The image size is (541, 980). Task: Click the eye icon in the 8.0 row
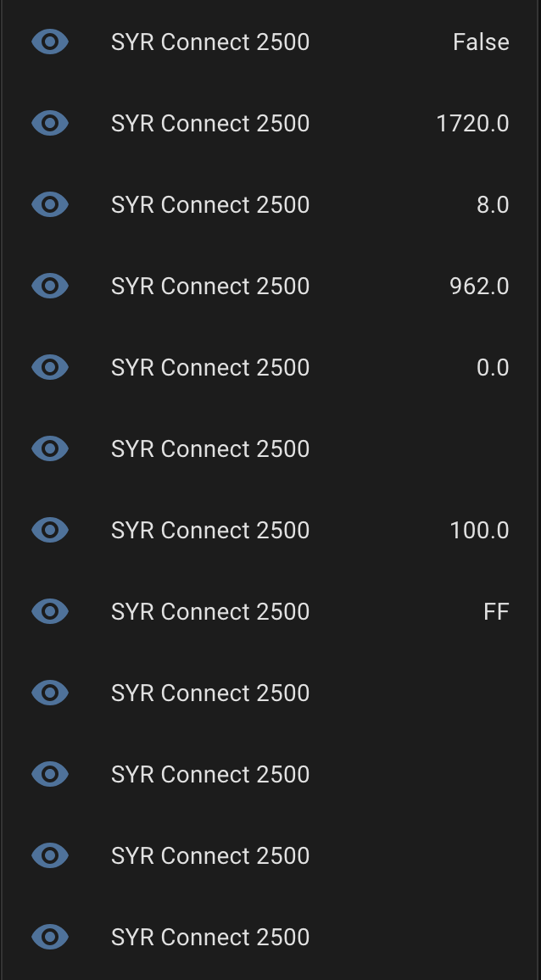tap(50, 204)
